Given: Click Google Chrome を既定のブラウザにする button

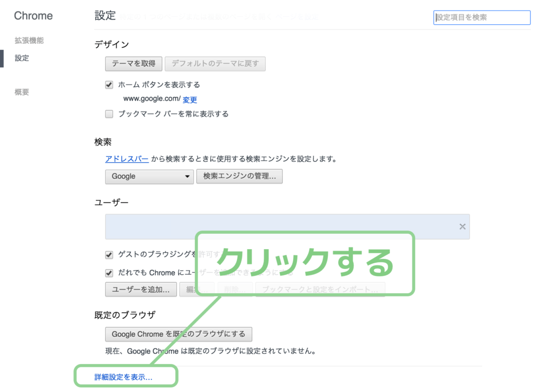Looking at the screenshot, I should click(x=179, y=334).
